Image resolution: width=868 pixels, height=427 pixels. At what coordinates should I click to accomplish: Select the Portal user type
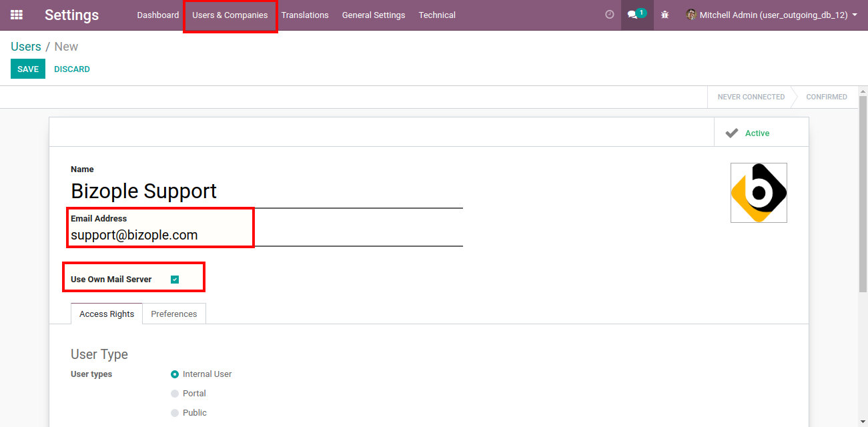[175, 394]
